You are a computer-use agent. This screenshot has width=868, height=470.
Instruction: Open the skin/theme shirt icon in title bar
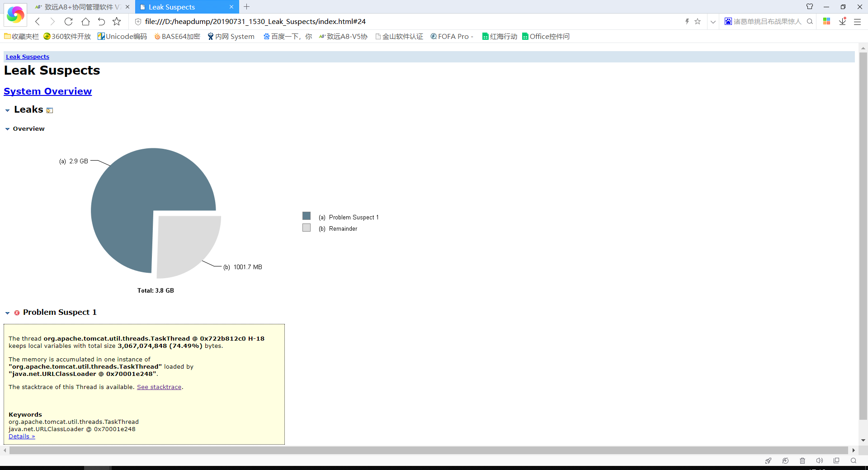pyautogui.click(x=810, y=7)
